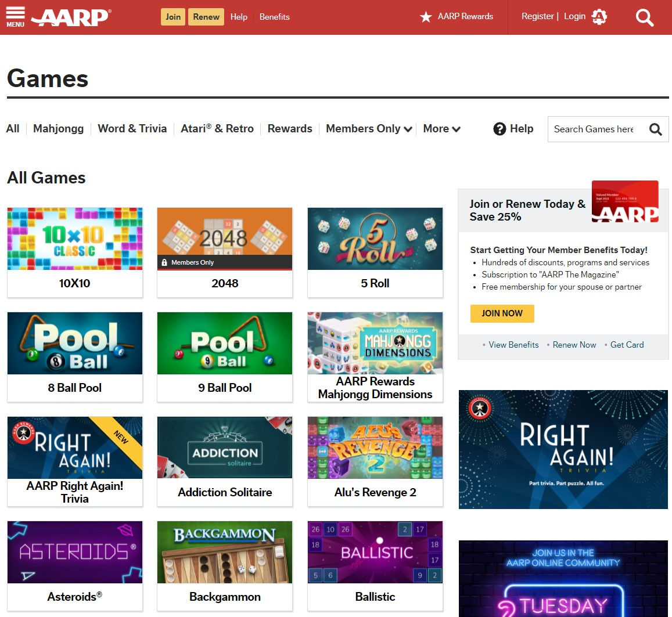Select the All games tab
This screenshot has height=617, width=672.
13,129
